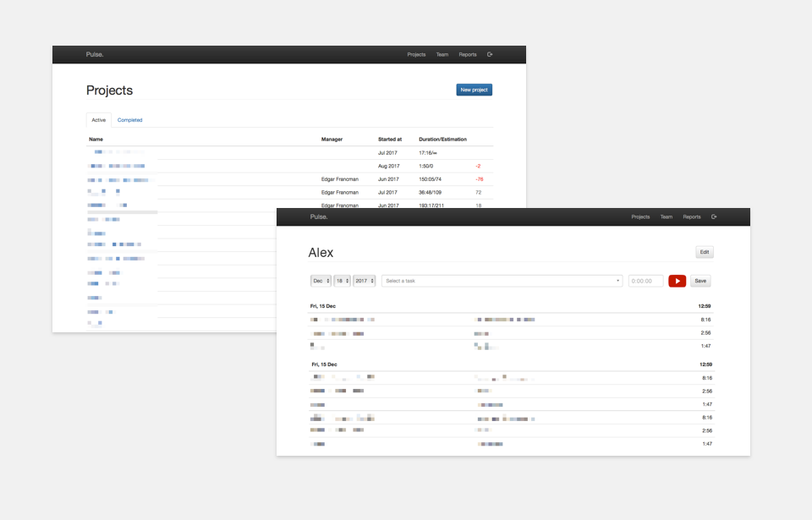The width and height of the screenshot is (812, 520).
Task: Open Reports in the Projects window navbar
Action: click(468, 55)
